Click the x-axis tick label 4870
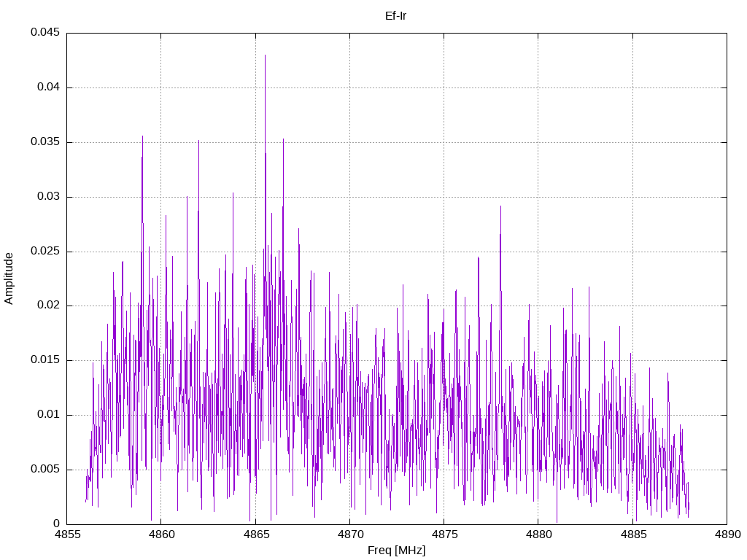 349,534
